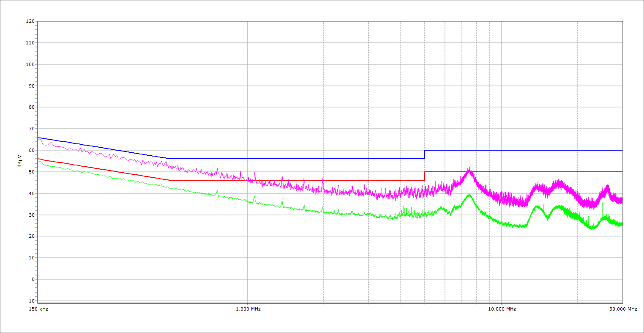This screenshot has width=644, height=333.
Task: Click the magenta trace start at 150 kHz
Action: (x=38, y=138)
